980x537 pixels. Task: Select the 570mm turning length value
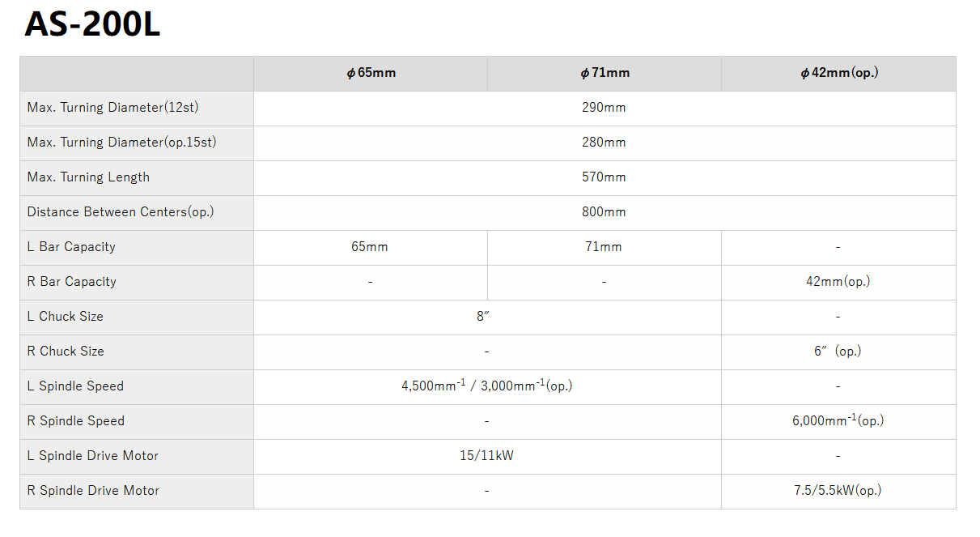click(x=604, y=177)
